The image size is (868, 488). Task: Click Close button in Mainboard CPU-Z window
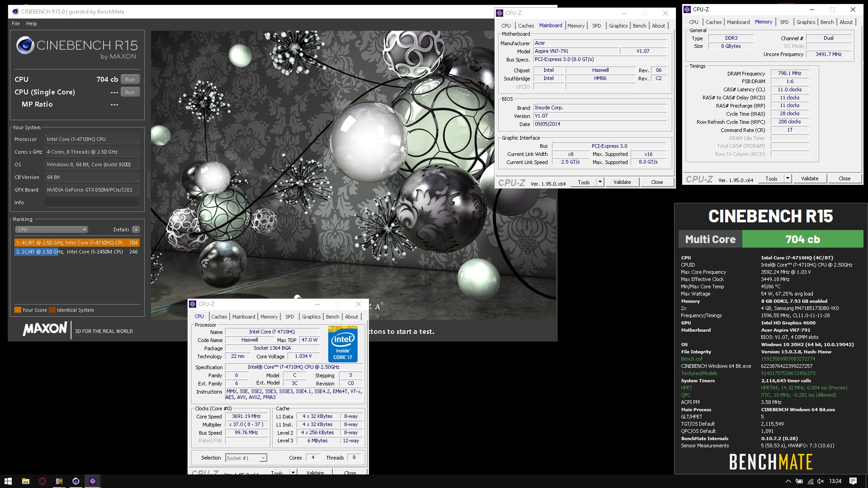657,182
